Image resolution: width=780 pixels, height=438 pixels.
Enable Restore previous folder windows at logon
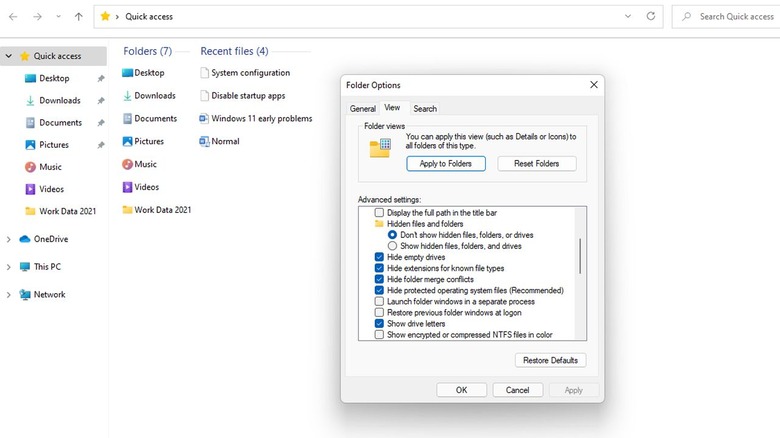pyautogui.click(x=379, y=313)
